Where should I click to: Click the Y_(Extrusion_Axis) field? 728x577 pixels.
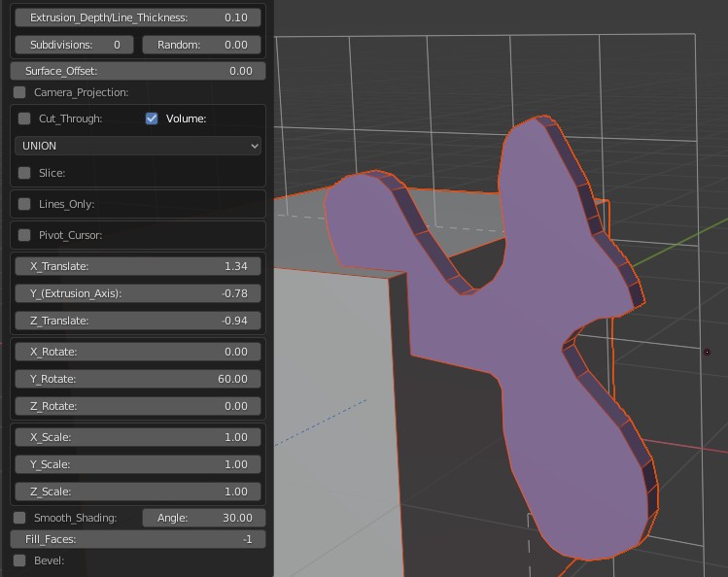pyautogui.click(x=137, y=293)
